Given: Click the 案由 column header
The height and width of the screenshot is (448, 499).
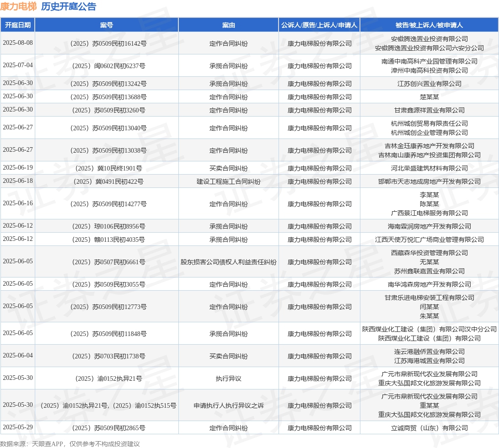Looking at the screenshot, I should coord(229,25).
